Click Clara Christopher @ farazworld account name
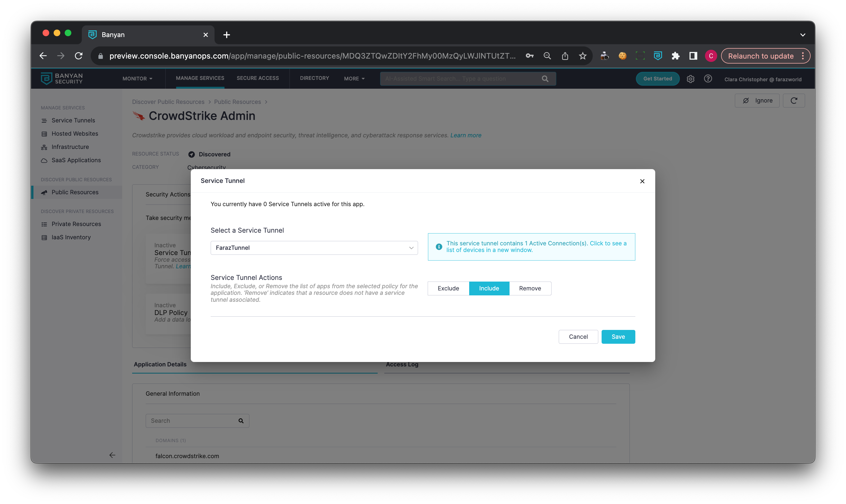846x504 pixels. coord(763,80)
